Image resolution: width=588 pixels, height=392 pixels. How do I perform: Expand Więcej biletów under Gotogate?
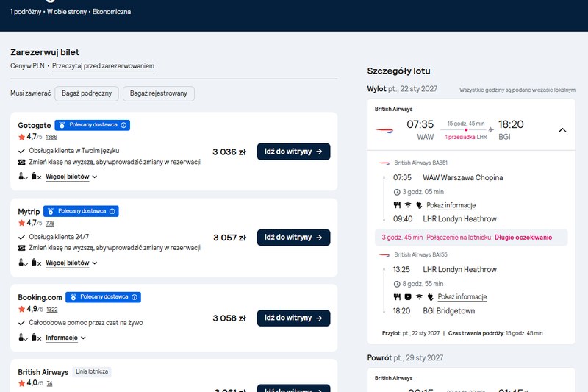click(71, 177)
